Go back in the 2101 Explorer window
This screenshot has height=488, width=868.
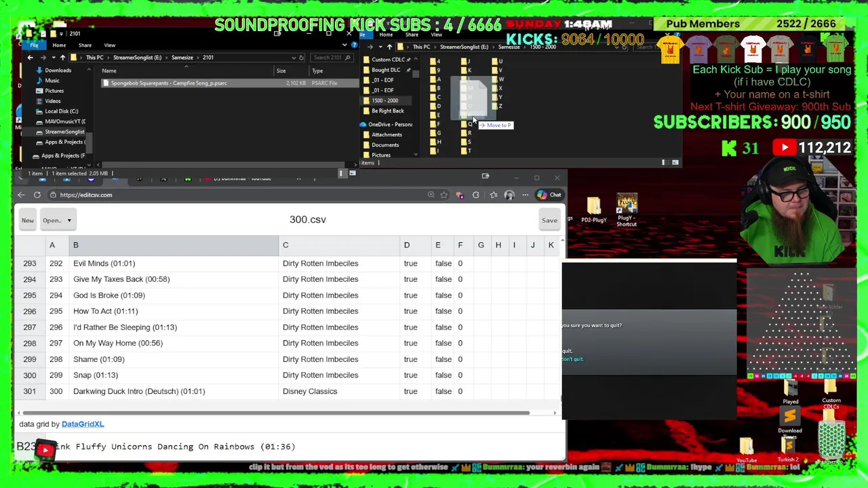30,58
